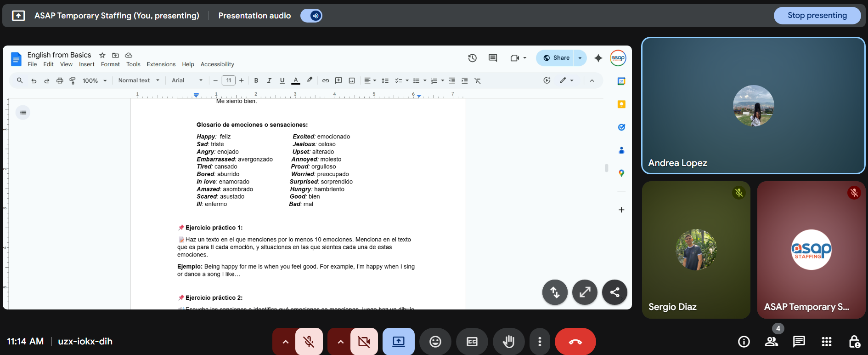Click the raise hand icon

click(x=508, y=342)
